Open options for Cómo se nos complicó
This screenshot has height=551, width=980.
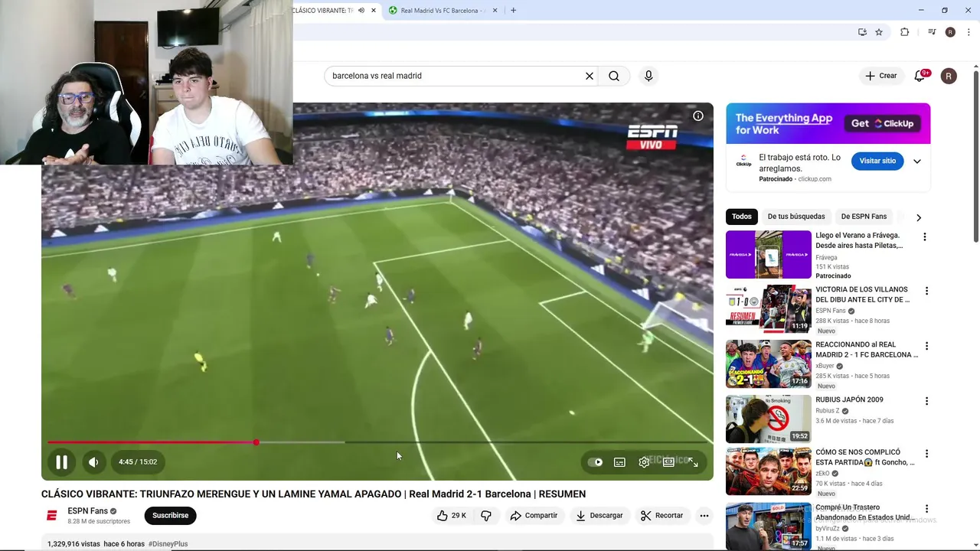tap(926, 454)
